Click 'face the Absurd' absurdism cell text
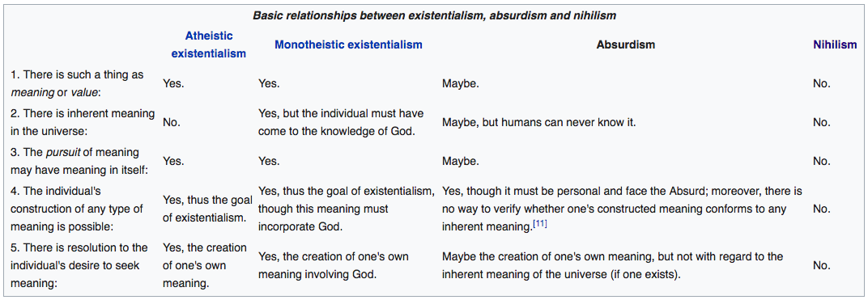The height and width of the screenshot is (300, 868). 622,209
